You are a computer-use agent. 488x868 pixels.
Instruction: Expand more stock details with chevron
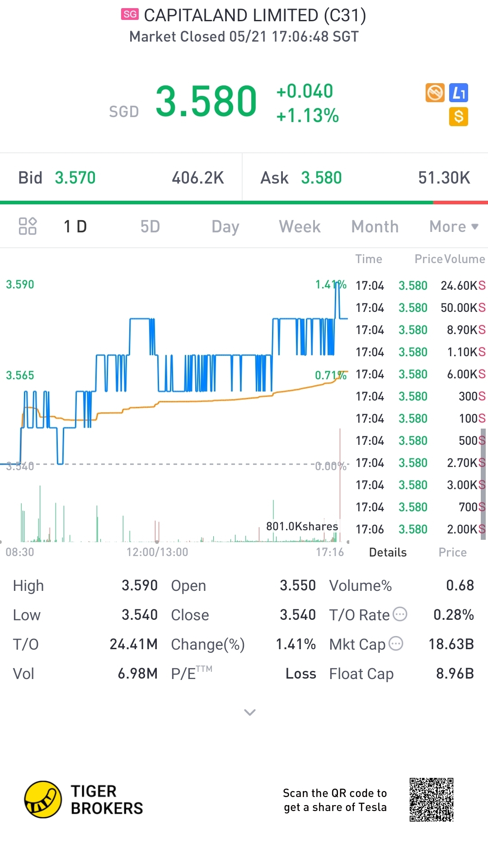pyautogui.click(x=250, y=712)
